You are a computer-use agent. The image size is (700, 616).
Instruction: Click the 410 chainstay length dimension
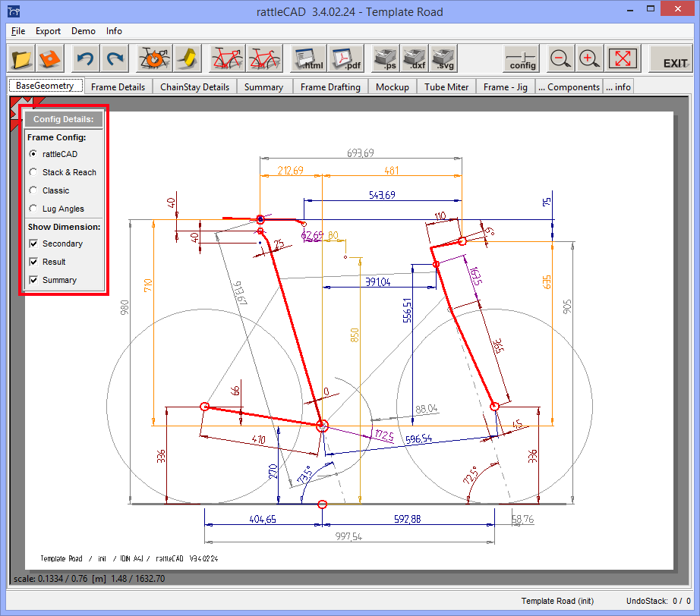tap(258, 439)
